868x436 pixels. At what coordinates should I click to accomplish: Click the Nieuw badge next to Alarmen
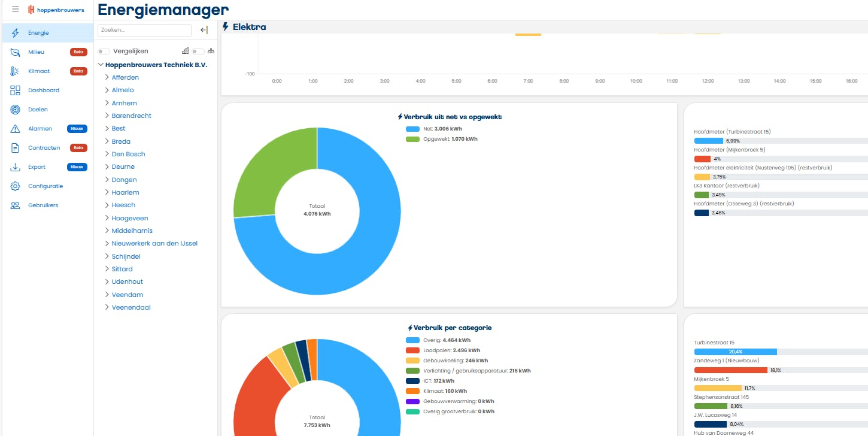click(x=77, y=129)
